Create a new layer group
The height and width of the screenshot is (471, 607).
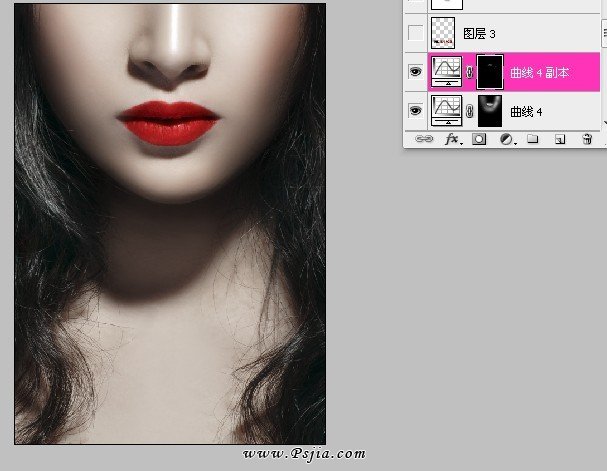tap(533, 139)
